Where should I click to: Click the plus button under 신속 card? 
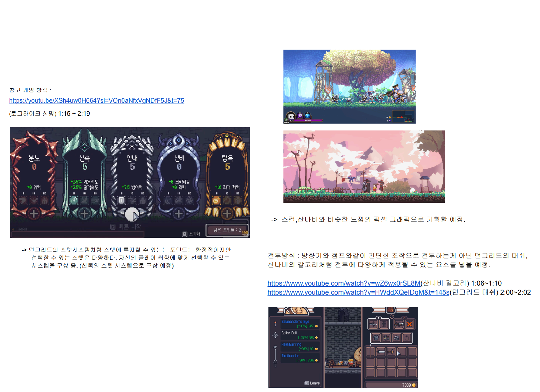(x=84, y=214)
